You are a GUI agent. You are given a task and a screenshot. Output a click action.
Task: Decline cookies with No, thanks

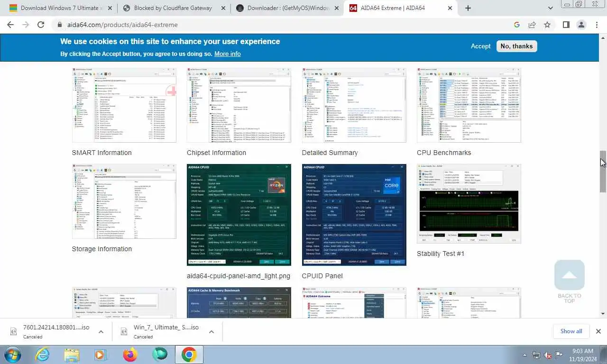(x=516, y=46)
